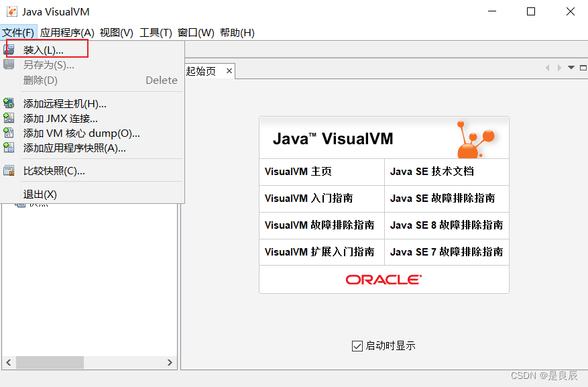Maximize the editor tab area
Screen dimensions: 588x387
pos(583,68)
